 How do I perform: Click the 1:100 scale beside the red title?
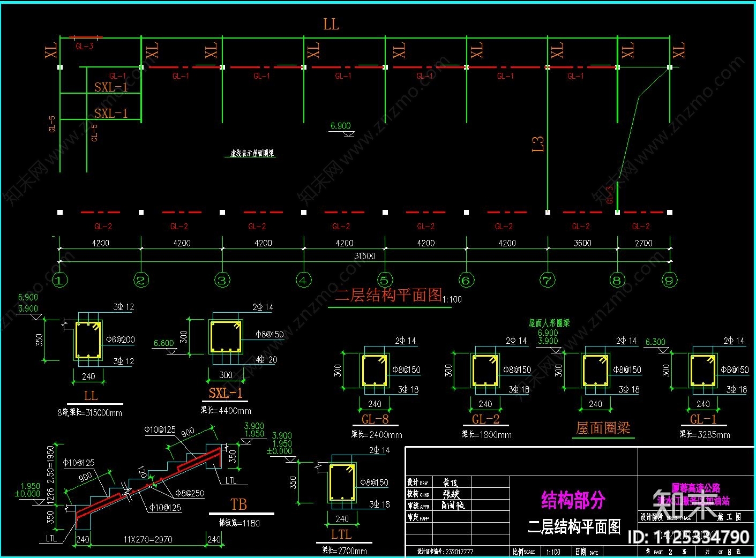(453, 299)
